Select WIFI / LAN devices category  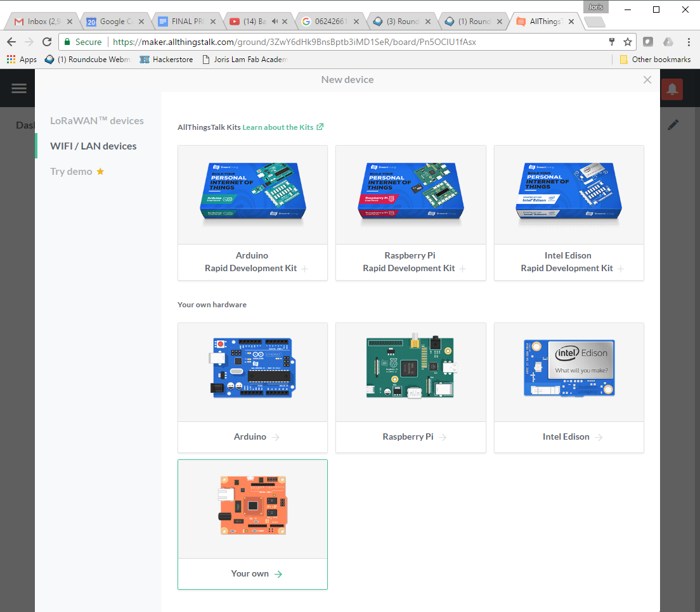click(93, 146)
